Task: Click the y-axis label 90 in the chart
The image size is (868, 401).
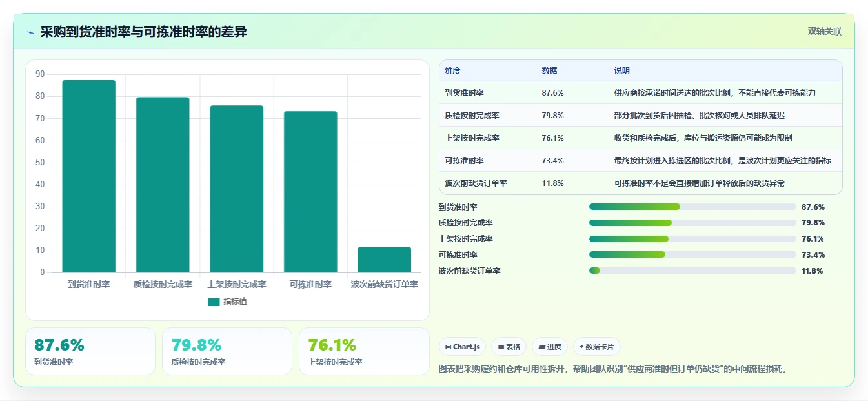Action: pyautogui.click(x=40, y=74)
